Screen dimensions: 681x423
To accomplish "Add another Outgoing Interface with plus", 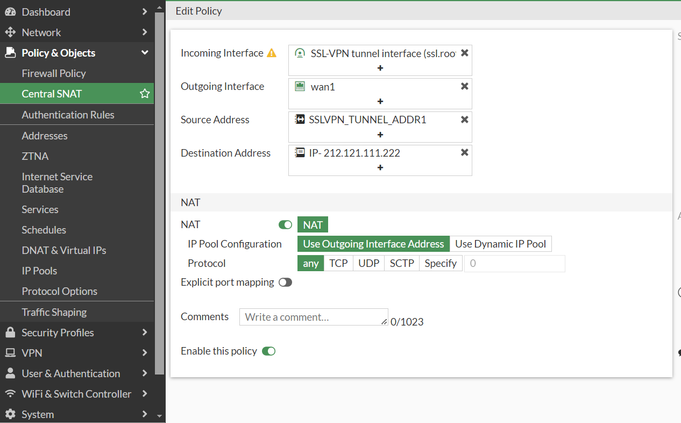I will 380,101.
